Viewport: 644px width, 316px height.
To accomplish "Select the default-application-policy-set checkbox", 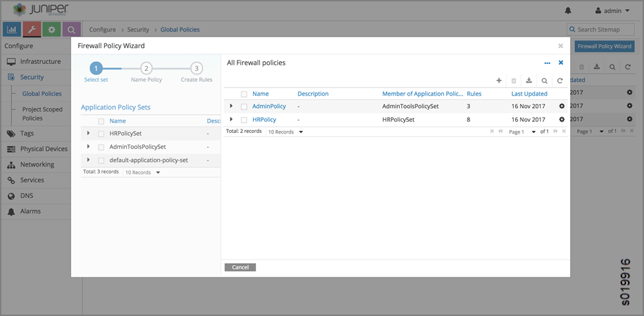I will coord(101,160).
